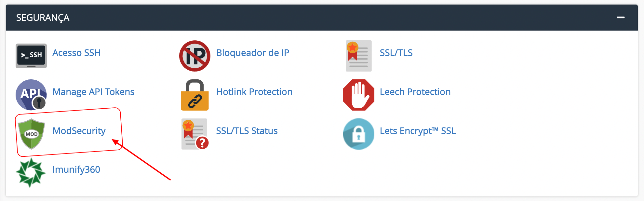This screenshot has width=644, height=201.
Task: Collapse the Segurança section with minus
Action: [x=621, y=17]
